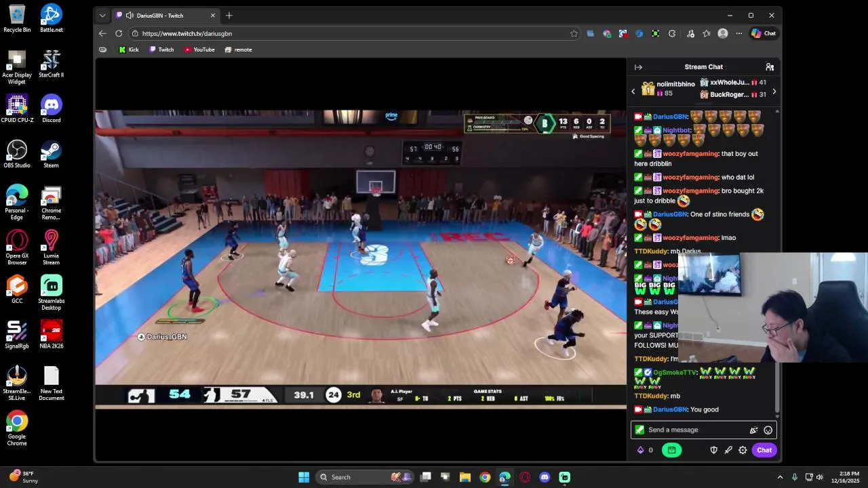The height and width of the screenshot is (488, 868).
Task: Open woozyfamgaming username in 'who dat lol'
Action: click(690, 178)
